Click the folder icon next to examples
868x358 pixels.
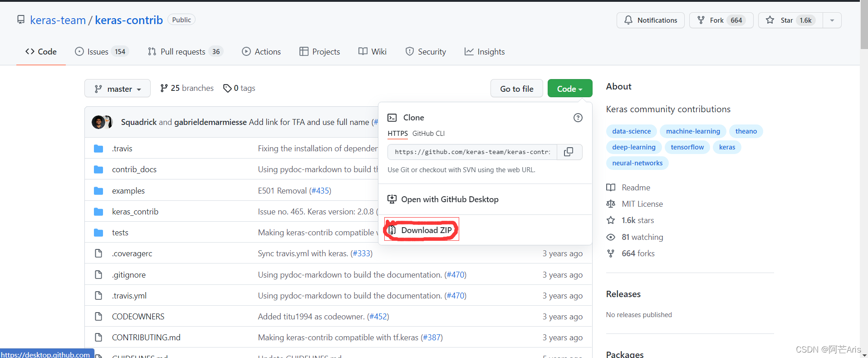(98, 191)
